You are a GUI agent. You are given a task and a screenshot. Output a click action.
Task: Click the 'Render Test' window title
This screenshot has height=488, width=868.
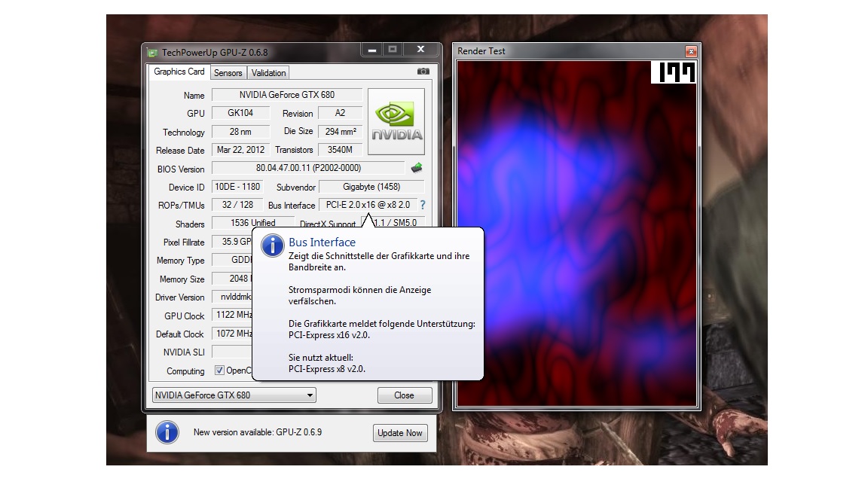[481, 51]
